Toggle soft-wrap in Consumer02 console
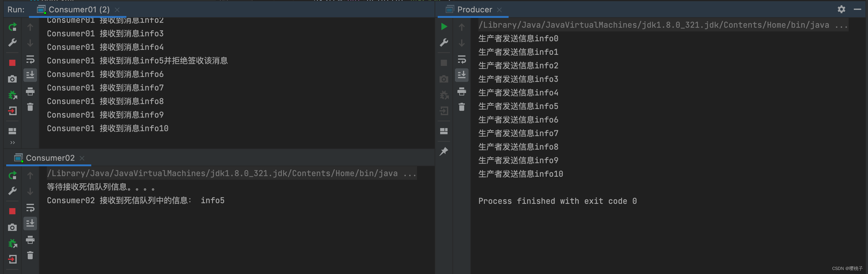The height and width of the screenshot is (274, 868). (30, 208)
